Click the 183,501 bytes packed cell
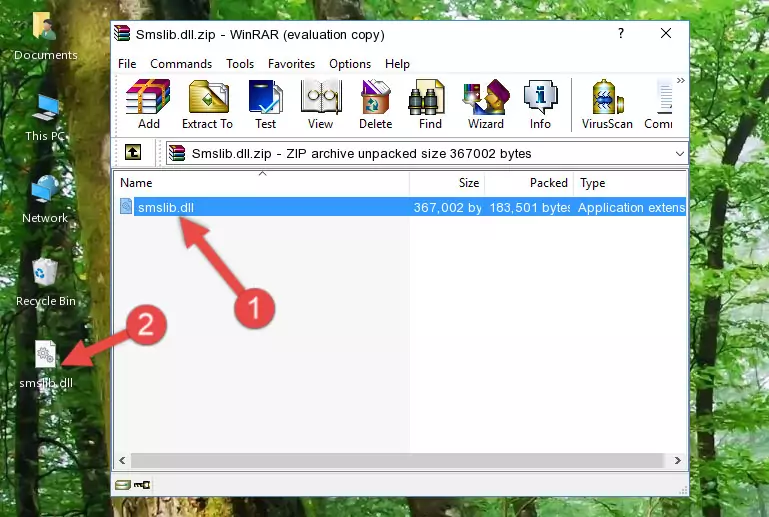This screenshot has width=769, height=517. click(529, 207)
